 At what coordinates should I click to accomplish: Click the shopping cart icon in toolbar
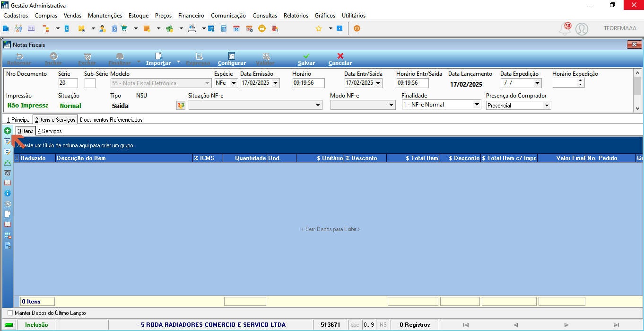click(124, 28)
